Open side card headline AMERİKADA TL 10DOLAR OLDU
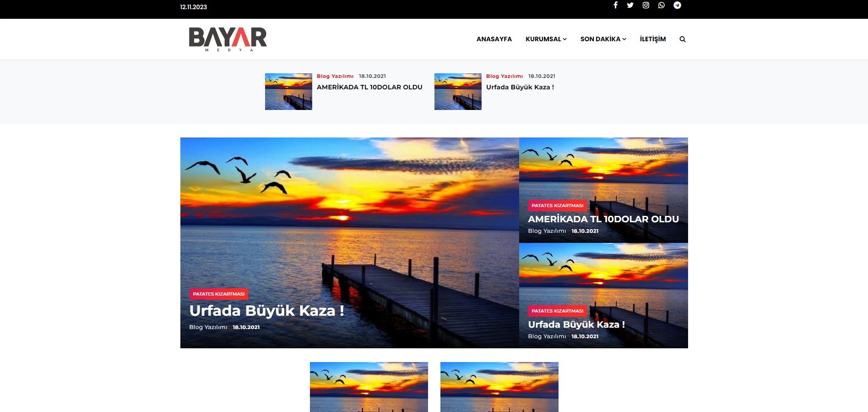Screen dimensions: 868x412 click(603, 219)
